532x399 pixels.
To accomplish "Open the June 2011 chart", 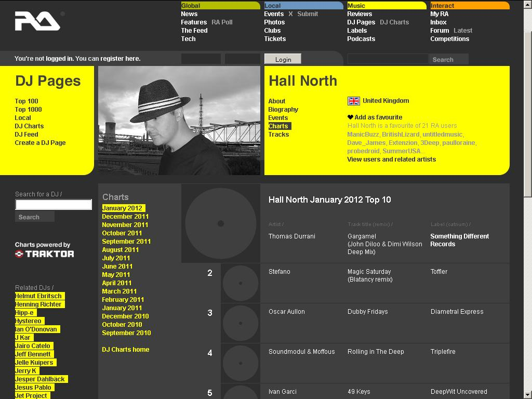I will (117, 267).
